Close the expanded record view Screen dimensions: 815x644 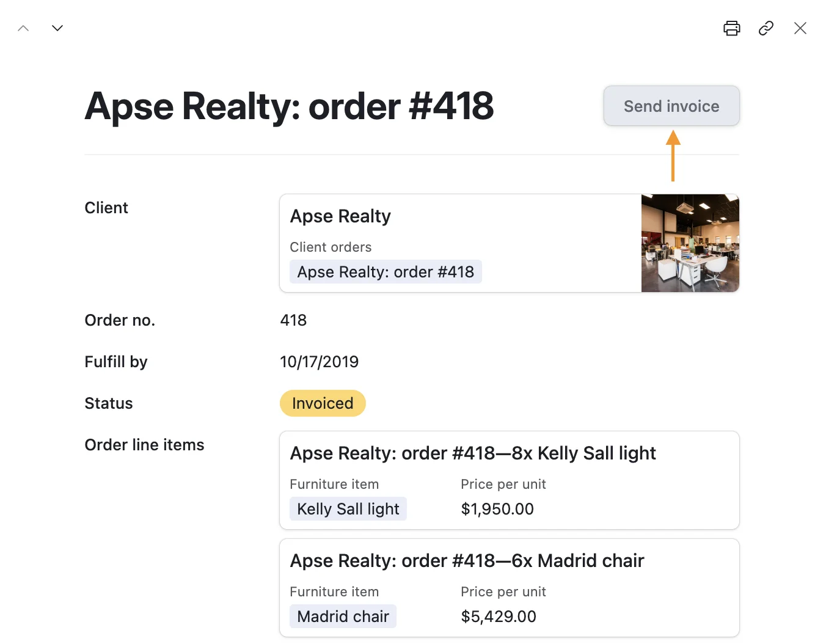coord(800,28)
